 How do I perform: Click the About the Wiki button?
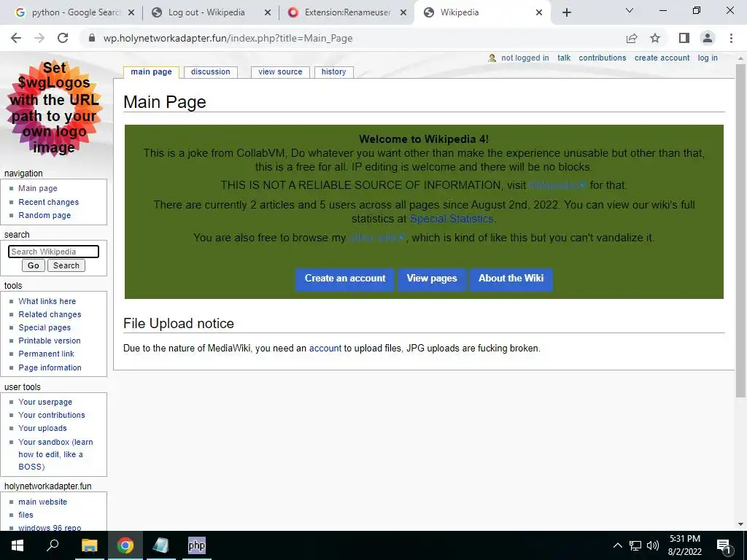[511, 279]
